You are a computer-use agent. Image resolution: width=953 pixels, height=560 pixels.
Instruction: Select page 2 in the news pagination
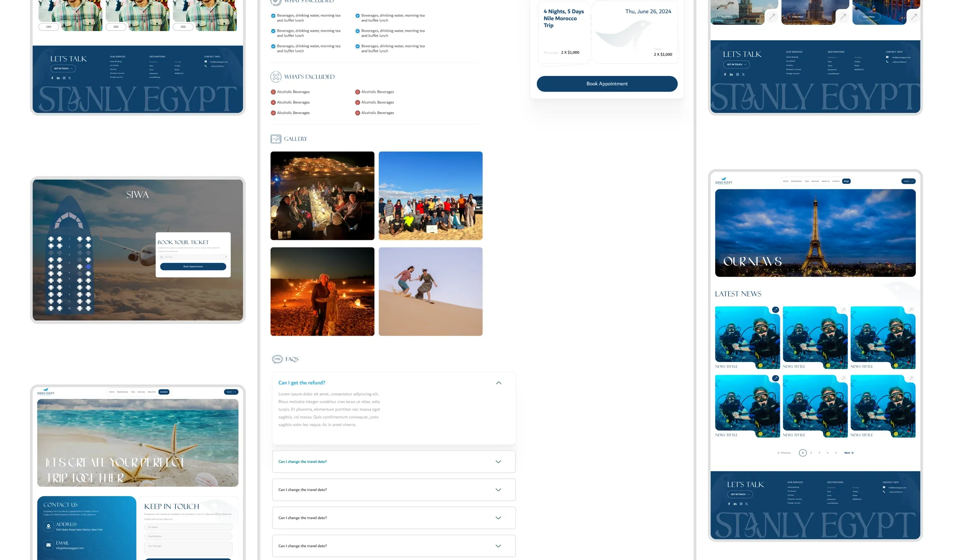click(811, 452)
